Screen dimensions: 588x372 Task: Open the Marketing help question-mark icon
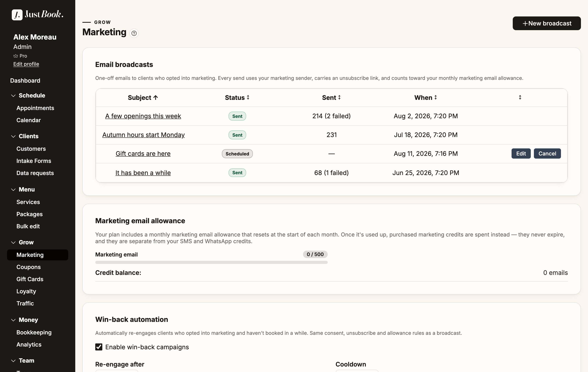pos(134,33)
